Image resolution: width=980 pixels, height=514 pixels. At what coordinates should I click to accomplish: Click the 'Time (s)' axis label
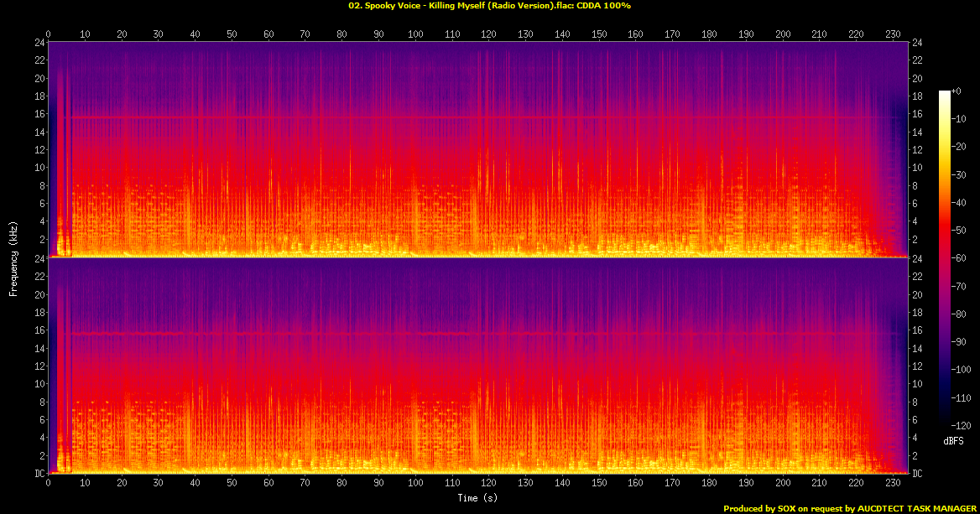[477, 498]
